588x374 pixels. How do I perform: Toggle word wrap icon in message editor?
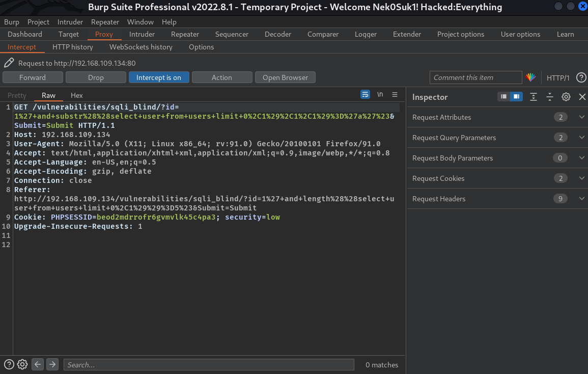pyautogui.click(x=365, y=95)
